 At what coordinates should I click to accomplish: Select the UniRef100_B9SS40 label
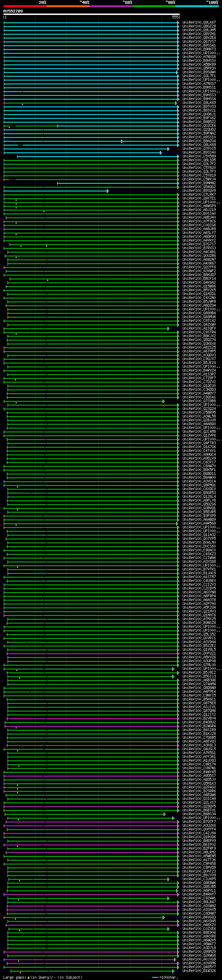(x=199, y=153)
